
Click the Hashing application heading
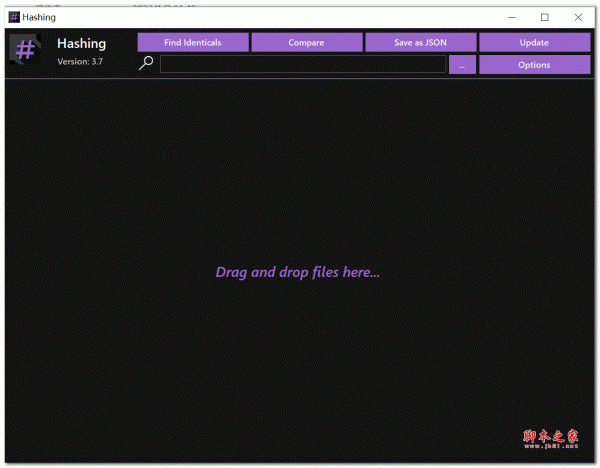(x=82, y=44)
